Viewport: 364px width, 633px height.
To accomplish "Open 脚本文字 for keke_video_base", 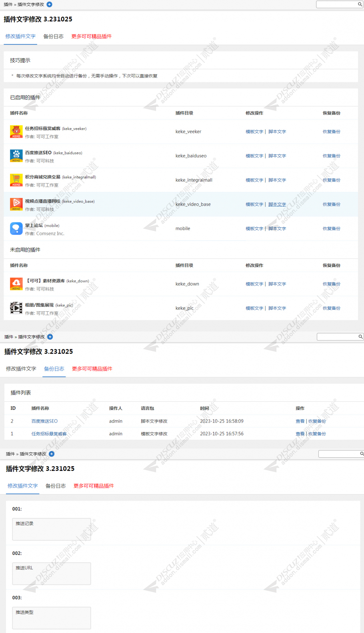I will pyautogui.click(x=277, y=204).
